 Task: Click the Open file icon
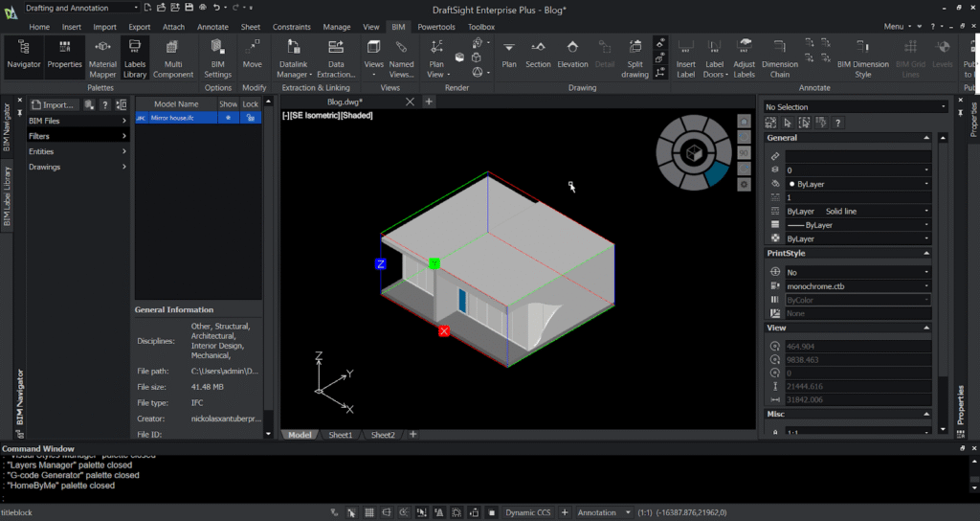point(161,8)
